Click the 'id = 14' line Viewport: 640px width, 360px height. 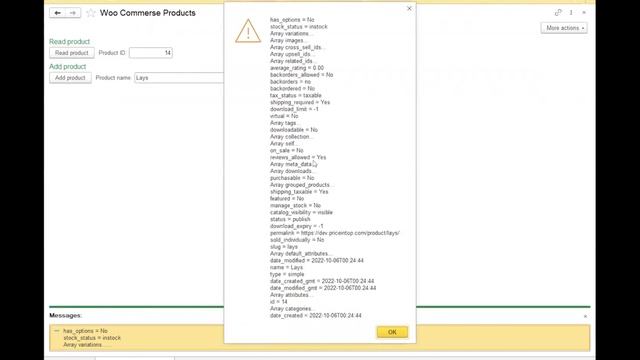(x=279, y=302)
